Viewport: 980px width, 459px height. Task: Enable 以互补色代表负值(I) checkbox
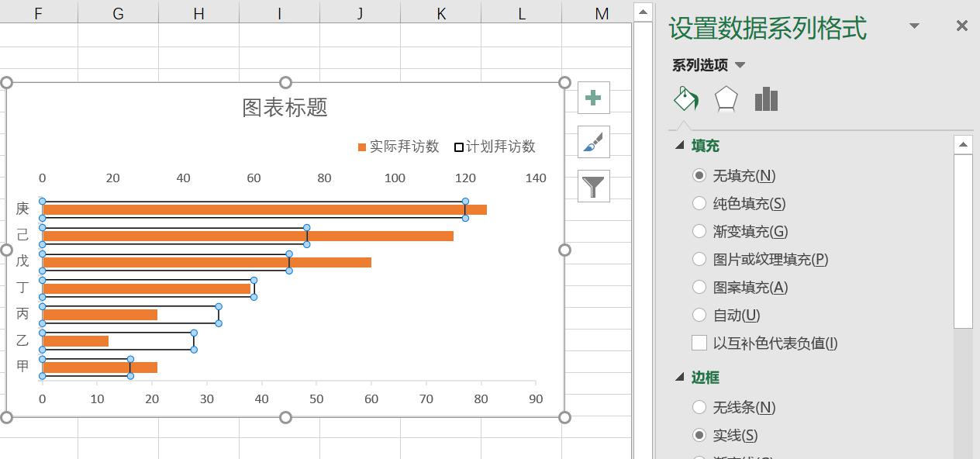coord(699,343)
